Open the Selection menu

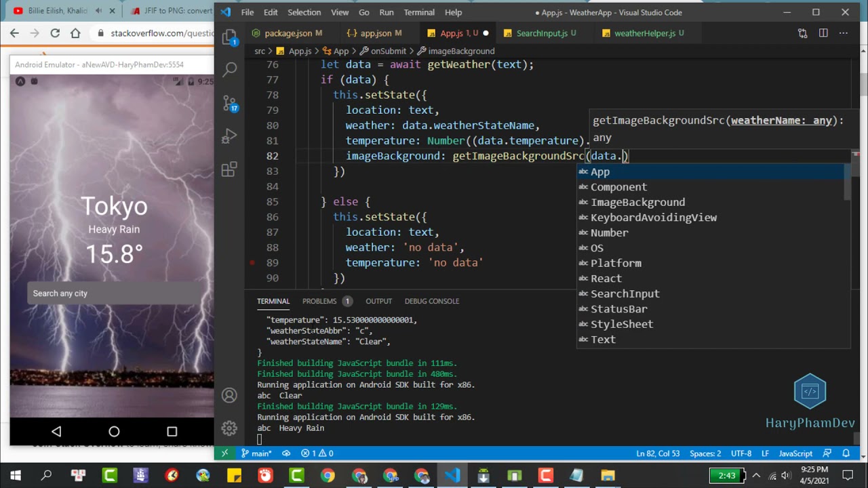(304, 12)
